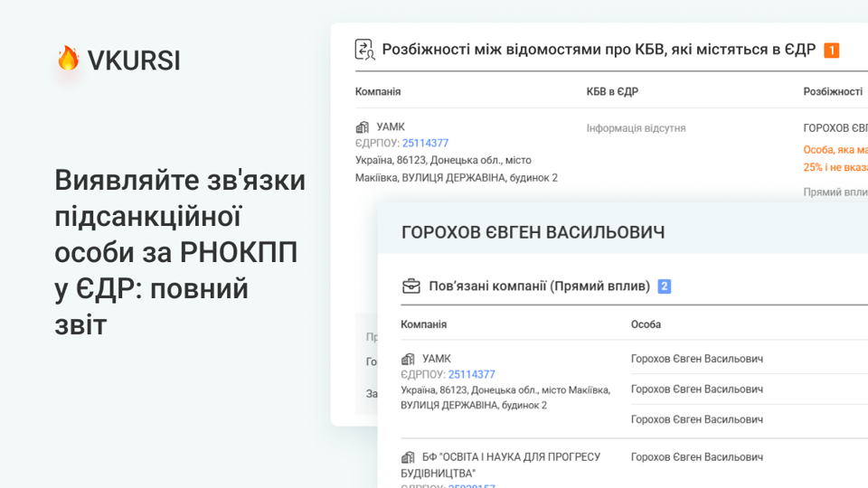This screenshot has height=488, width=868.
Task: Click the VKURSI brand name text
Action: click(x=134, y=61)
